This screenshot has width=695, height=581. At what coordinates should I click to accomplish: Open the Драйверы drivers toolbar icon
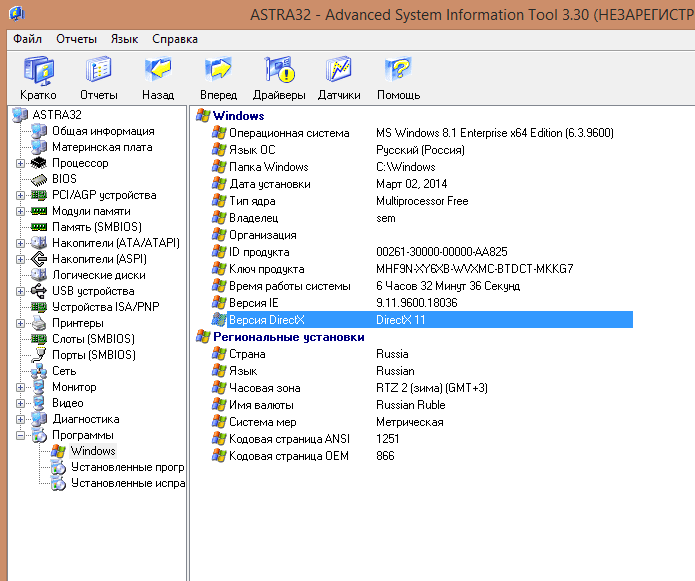(x=279, y=78)
